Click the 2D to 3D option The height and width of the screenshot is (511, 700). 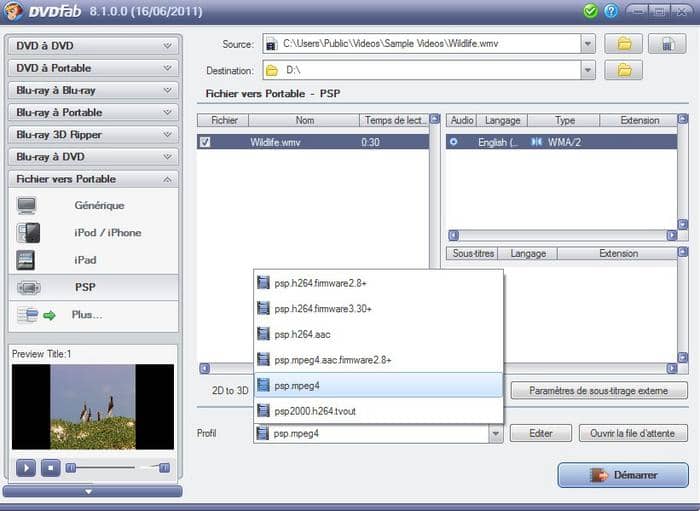tap(230, 391)
